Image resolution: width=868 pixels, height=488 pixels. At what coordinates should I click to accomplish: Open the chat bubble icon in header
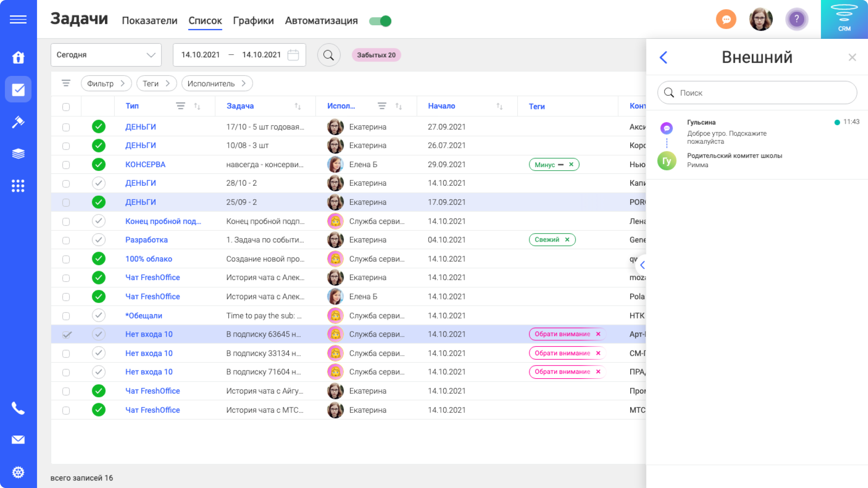[x=726, y=19]
